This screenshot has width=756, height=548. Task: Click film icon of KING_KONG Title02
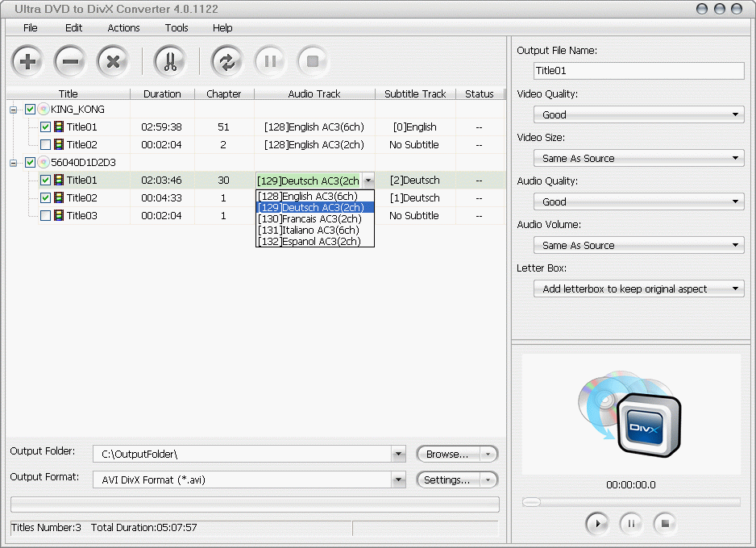[59, 144]
